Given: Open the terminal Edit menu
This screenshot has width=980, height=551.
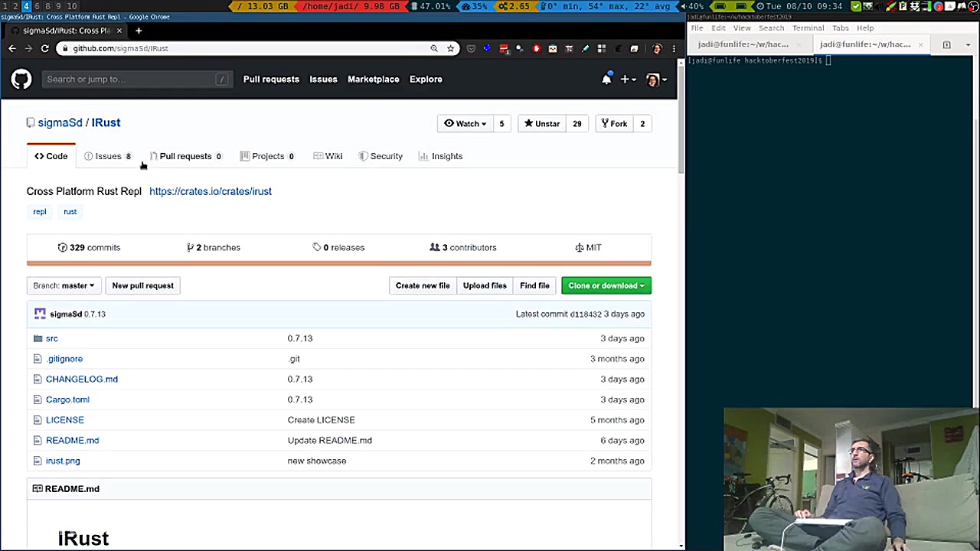Looking at the screenshot, I should [718, 28].
